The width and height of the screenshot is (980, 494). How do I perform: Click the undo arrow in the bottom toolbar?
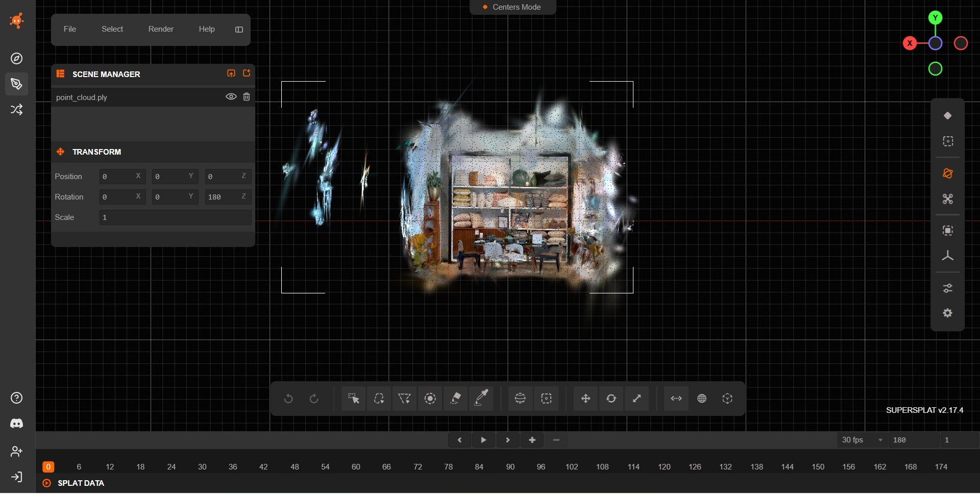point(288,399)
